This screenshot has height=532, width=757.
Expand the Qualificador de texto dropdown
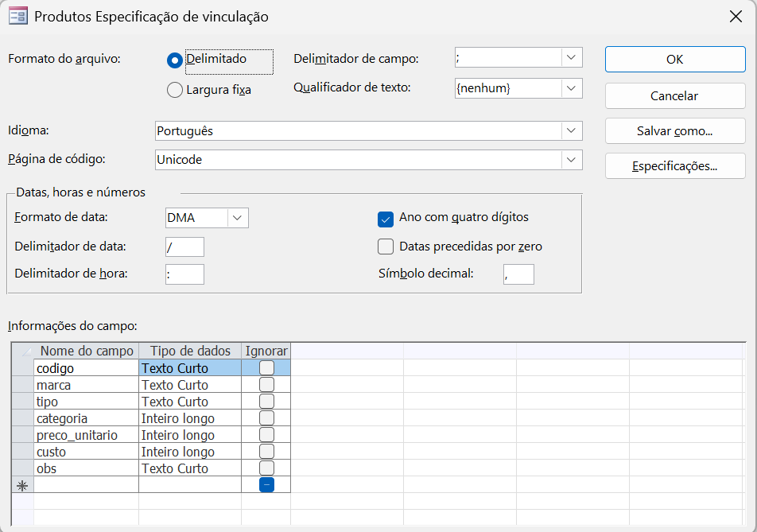(571, 88)
